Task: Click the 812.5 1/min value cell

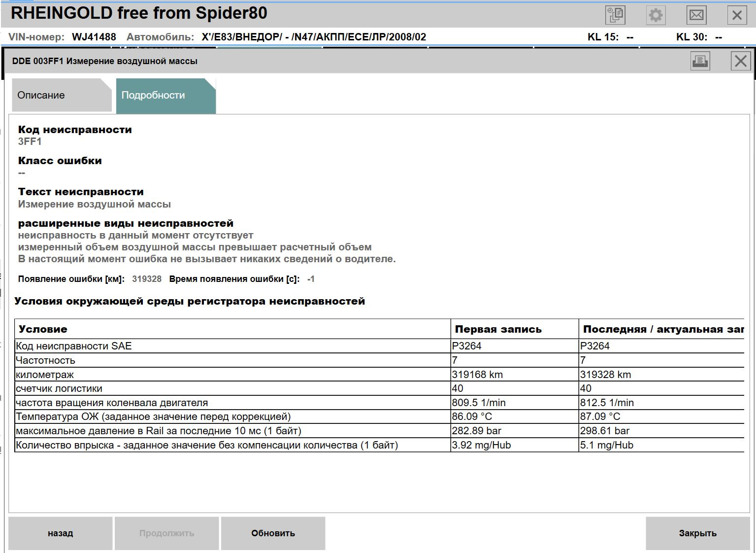Action: coord(661,403)
